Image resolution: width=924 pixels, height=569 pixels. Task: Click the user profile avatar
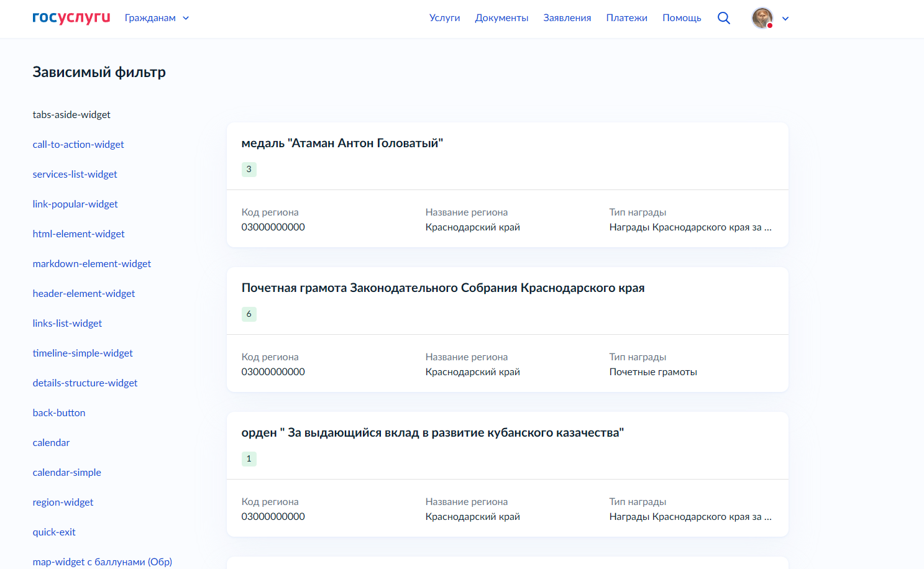tap(762, 18)
